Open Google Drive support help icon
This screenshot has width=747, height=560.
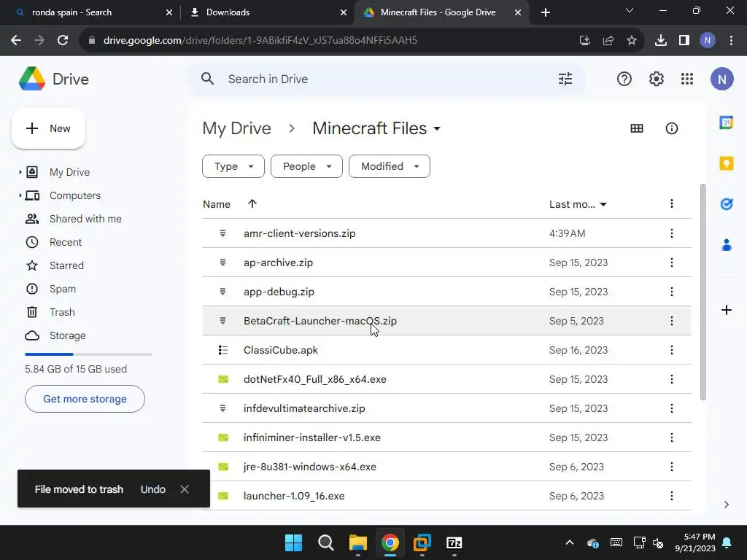tap(624, 79)
